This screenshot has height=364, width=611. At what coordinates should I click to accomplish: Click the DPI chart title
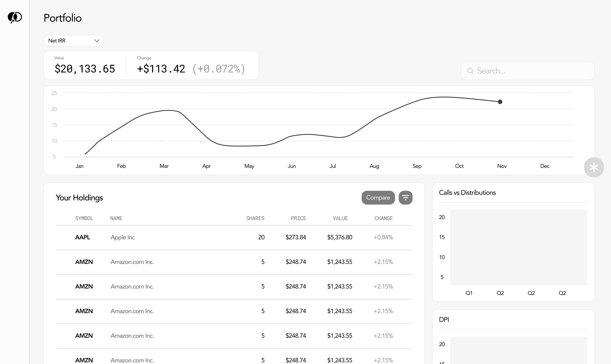(444, 320)
